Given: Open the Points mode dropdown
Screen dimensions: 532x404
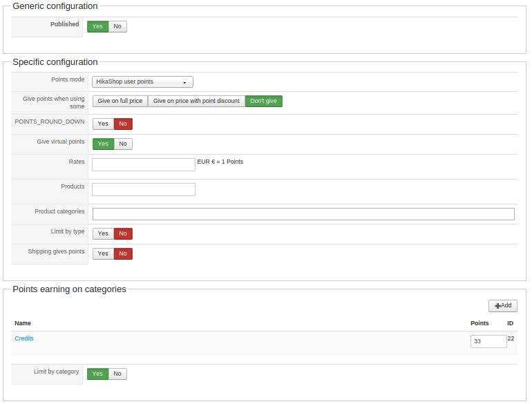Looking at the screenshot, I should [142, 81].
